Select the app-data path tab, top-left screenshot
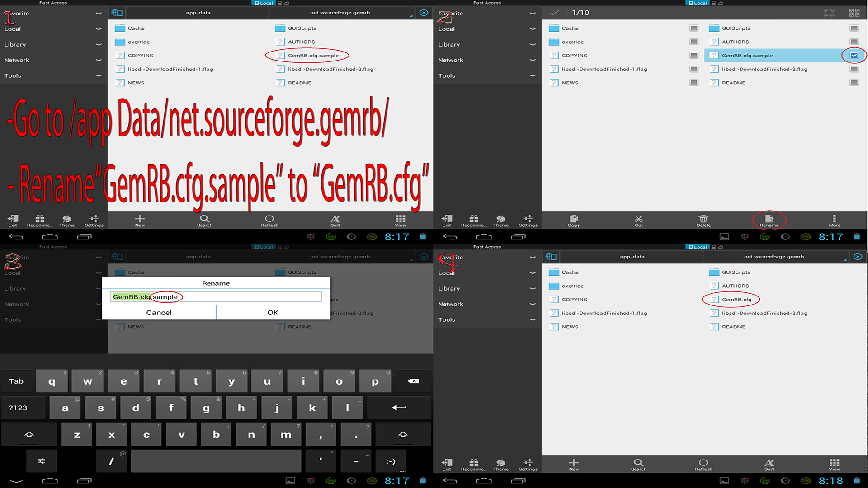Screen dimensions: 868x488 click(x=198, y=13)
